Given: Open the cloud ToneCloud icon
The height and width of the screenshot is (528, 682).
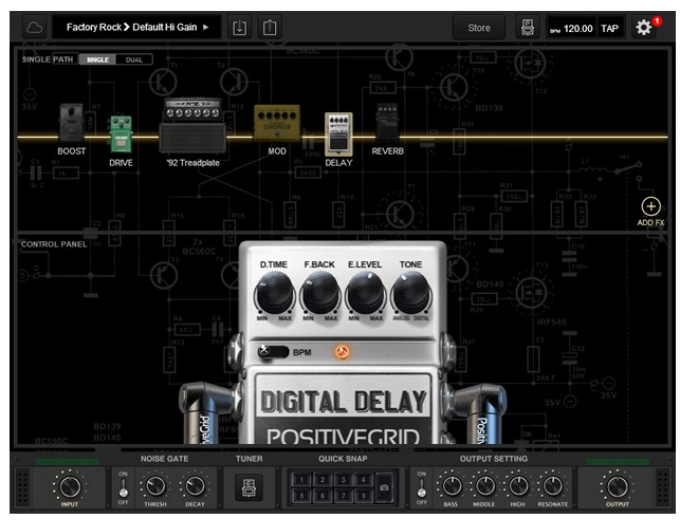Looking at the screenshot, I should pos(34,28).
